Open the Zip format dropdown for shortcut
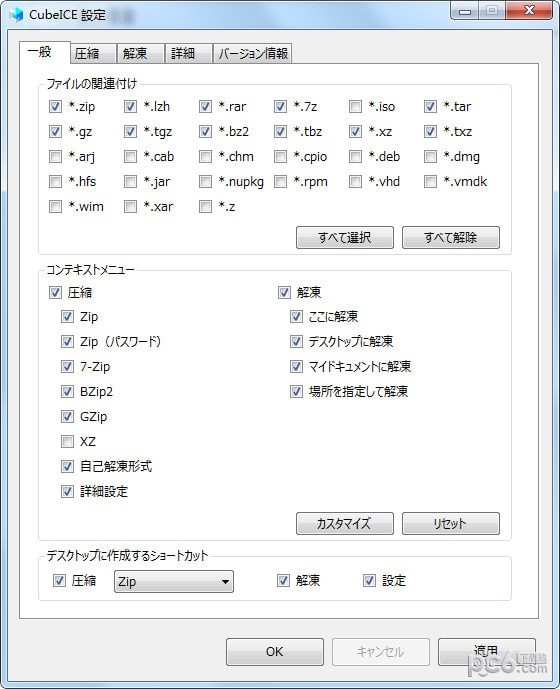 coord(174,581)
